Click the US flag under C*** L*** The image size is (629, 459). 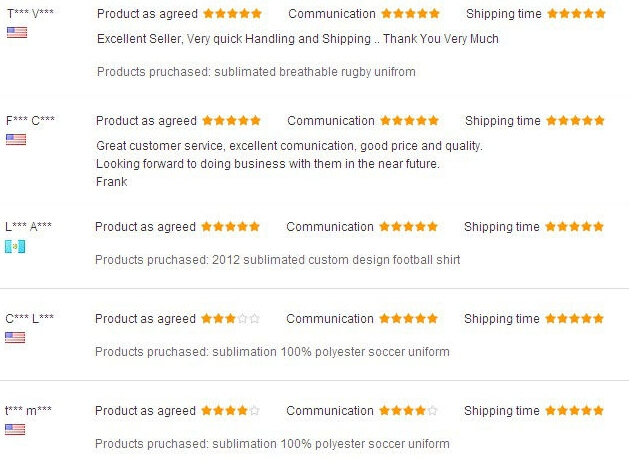[15, 337]
